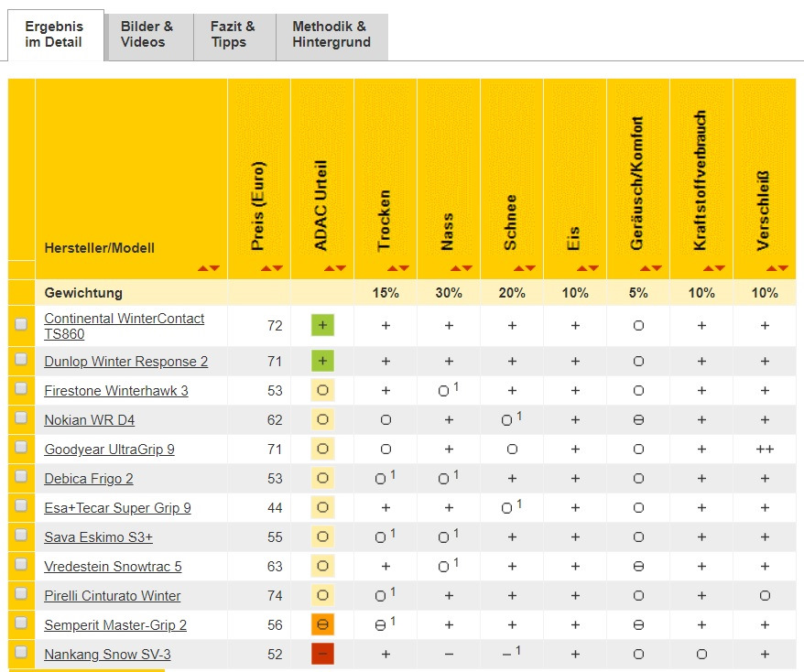Open Firestone Winterhawk 3 details
This screenshot has height=672, width=804.
point(116,391)
